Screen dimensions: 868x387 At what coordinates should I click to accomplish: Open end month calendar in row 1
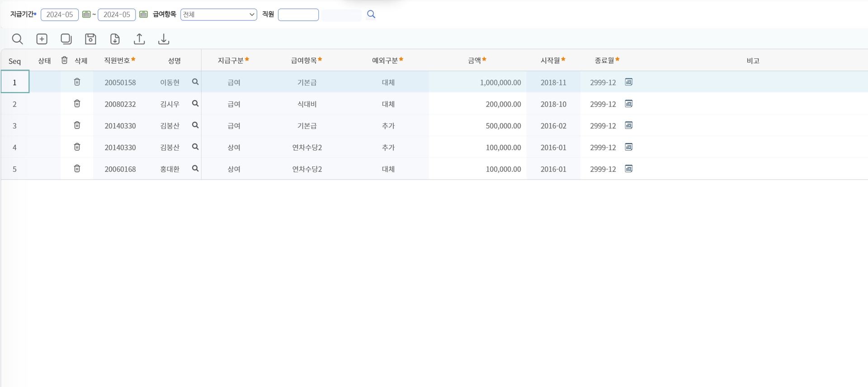click(x=629, y=82)
